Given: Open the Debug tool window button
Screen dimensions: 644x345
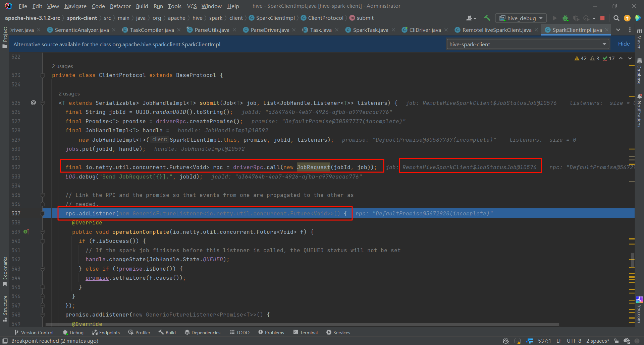Looking at the screenshot, I should click(x=73, y=333).
